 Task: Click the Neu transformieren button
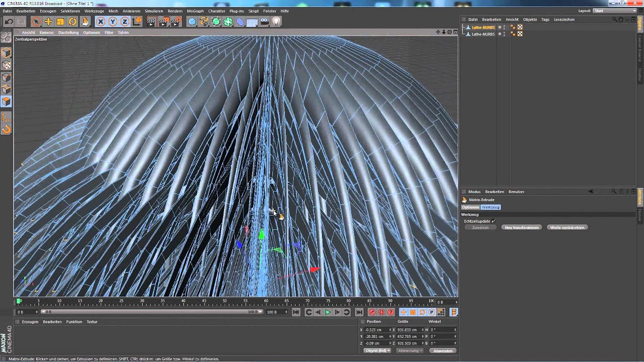pyautogui.click(x=522, y=227)
